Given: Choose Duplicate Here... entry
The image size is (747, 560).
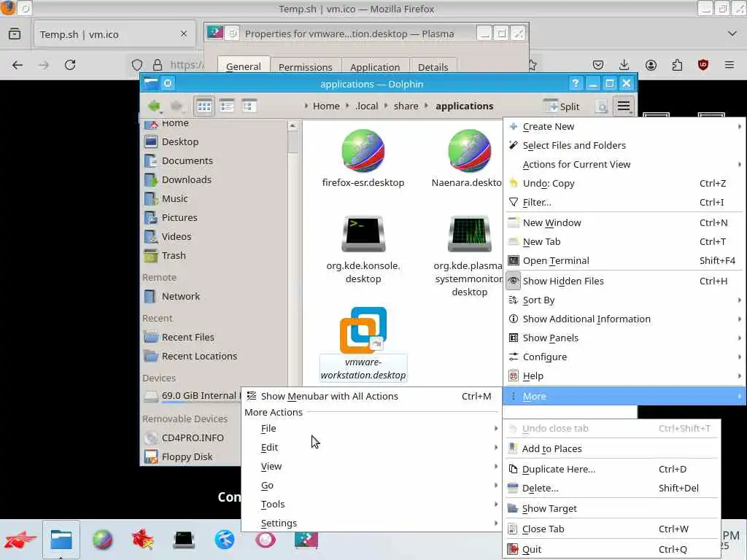Looking at the screenshot, I should (612, 469).
